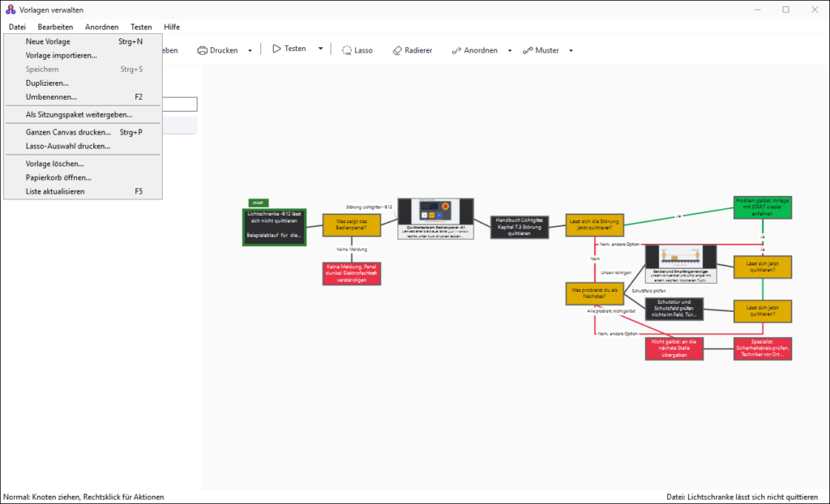Viewport: 830px width, 504px height.
Task: Click the Drucken toolbar button label
Action: [x=224, y=50]
